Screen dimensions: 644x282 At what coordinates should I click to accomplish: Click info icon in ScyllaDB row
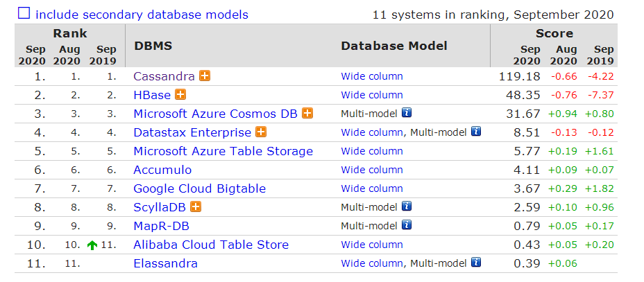pos(407,206)
